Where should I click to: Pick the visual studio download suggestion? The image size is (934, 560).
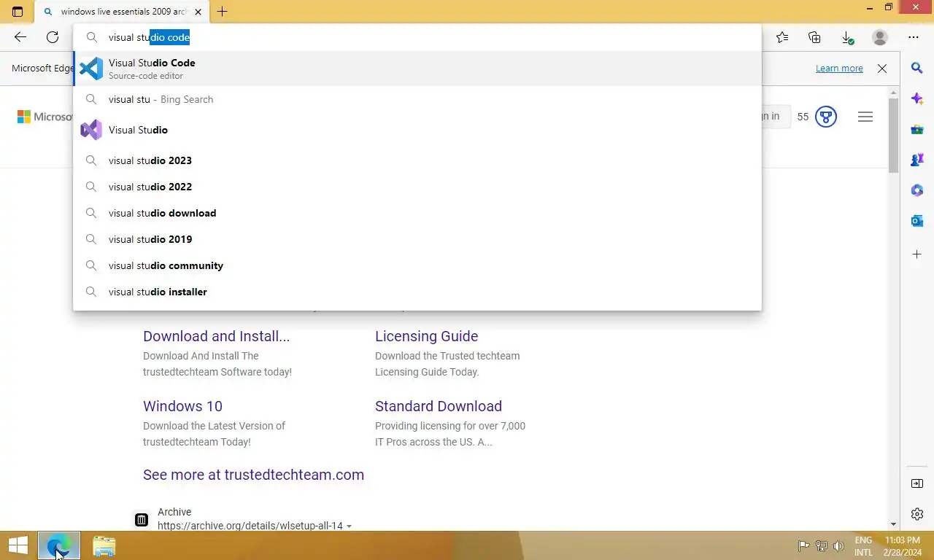coord(417,213)
